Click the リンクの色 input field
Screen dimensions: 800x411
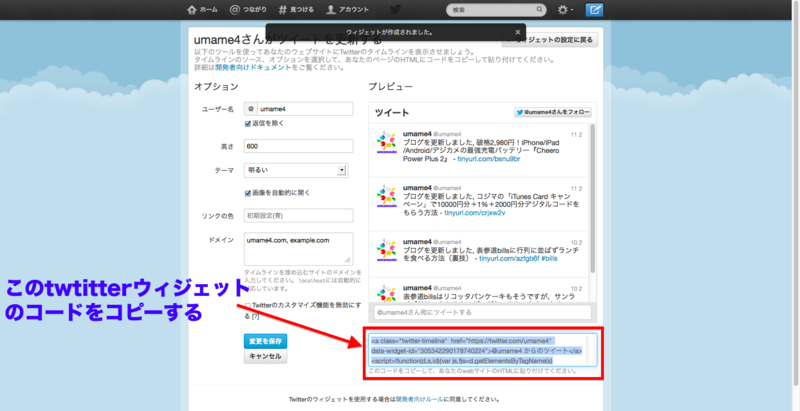tap(298, 216)
